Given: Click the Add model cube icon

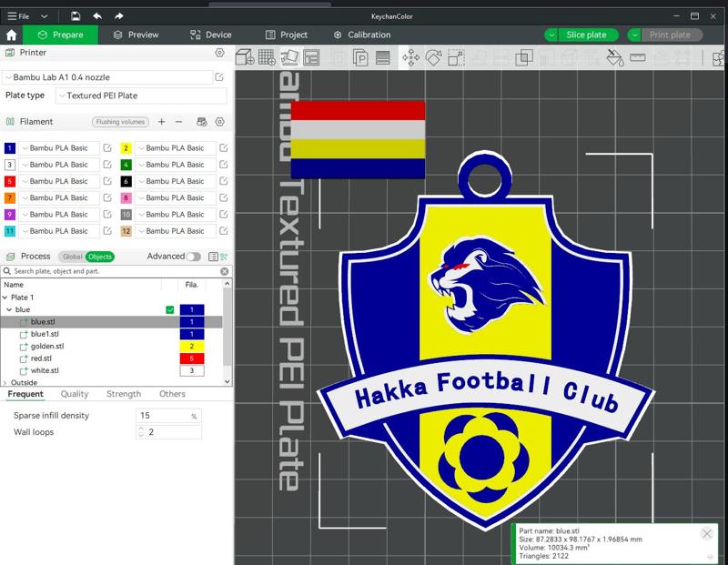Looking at the screenshot, I should pyautogui.click(x=244, y=57).
